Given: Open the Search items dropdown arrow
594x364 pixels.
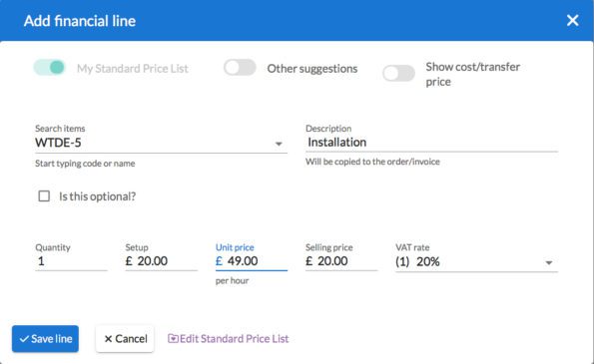Looking at the screenshot, I should click(x=279, y=144).
